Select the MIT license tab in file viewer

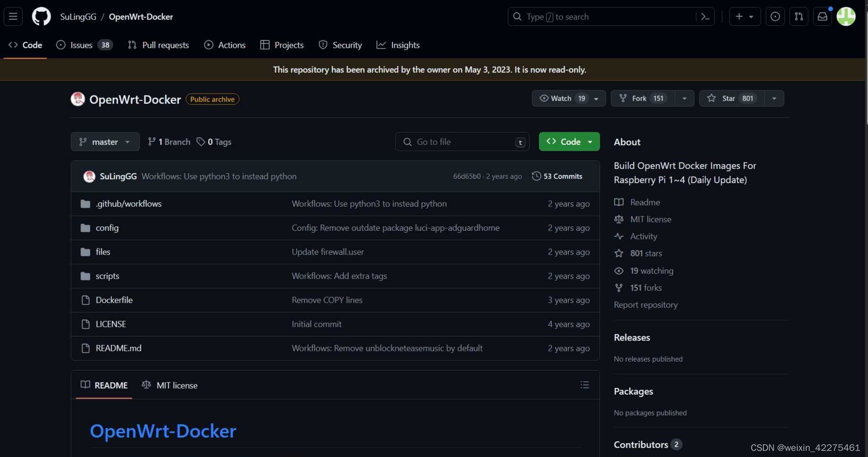click(170, 386)
